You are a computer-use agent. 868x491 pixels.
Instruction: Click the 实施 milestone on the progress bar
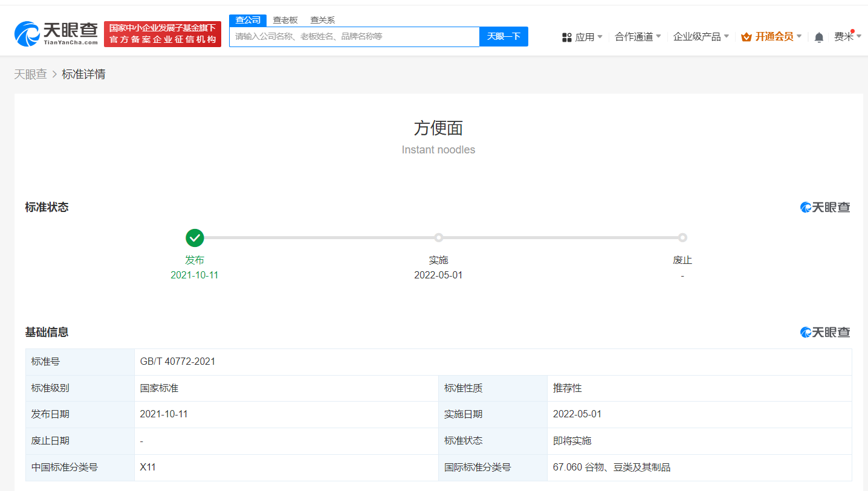pos(438,237)
